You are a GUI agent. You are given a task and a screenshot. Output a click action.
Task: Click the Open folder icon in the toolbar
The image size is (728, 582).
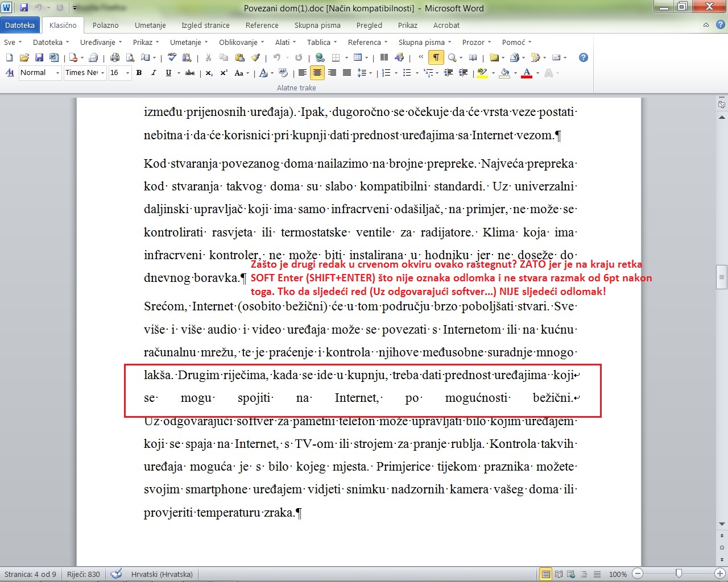[x=24, y=57]
